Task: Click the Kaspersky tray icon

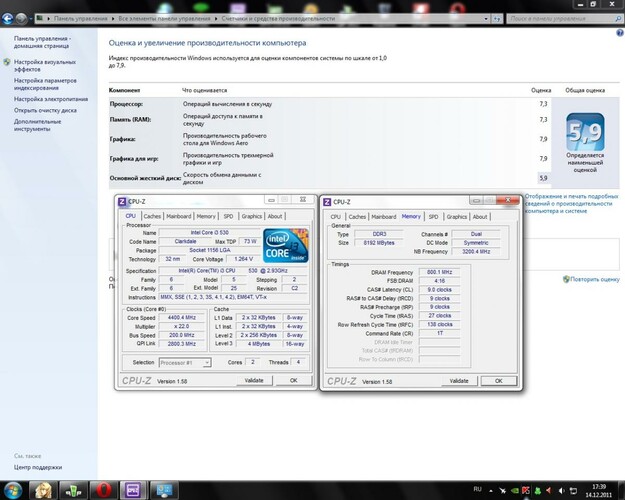Action: pos(526,491)
